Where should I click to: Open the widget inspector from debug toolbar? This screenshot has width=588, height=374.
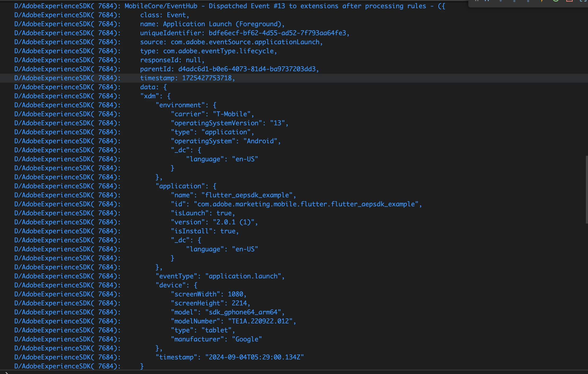pyautogui.click(x=583, y=1)
